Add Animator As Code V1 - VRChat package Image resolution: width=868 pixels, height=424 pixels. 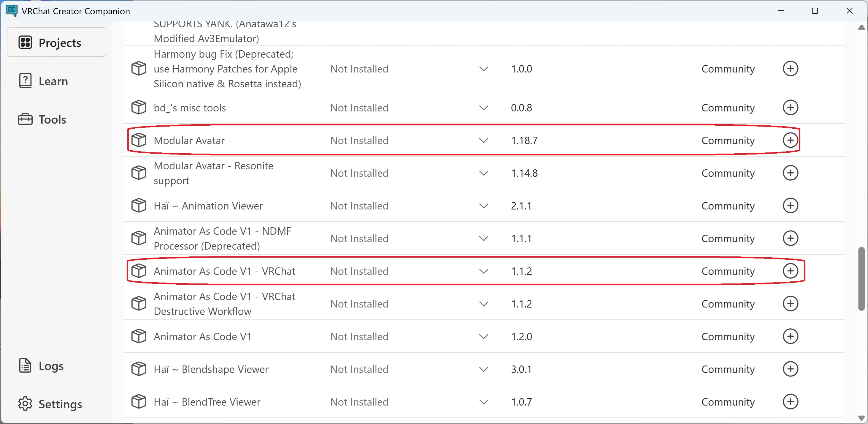pos(790,271)
